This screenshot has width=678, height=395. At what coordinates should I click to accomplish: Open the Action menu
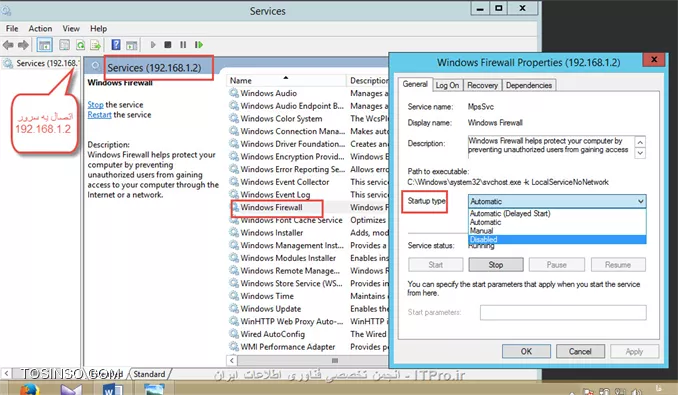pyautogui.click(x=40, y=29)
